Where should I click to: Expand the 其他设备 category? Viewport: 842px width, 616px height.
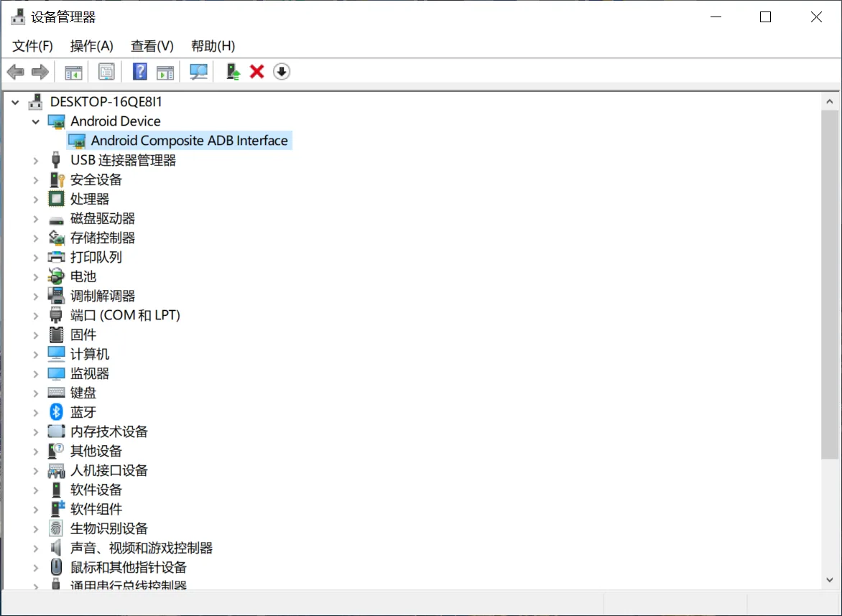[x=36, y=452]
